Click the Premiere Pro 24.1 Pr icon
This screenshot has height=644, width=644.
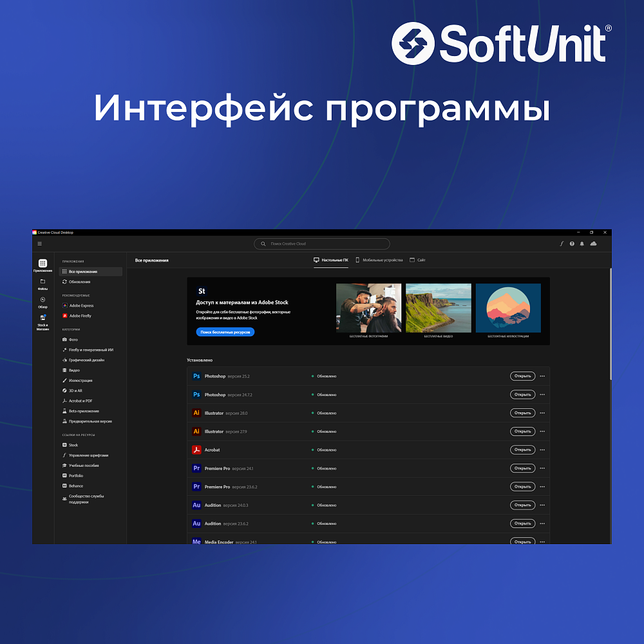click(196, 468)
